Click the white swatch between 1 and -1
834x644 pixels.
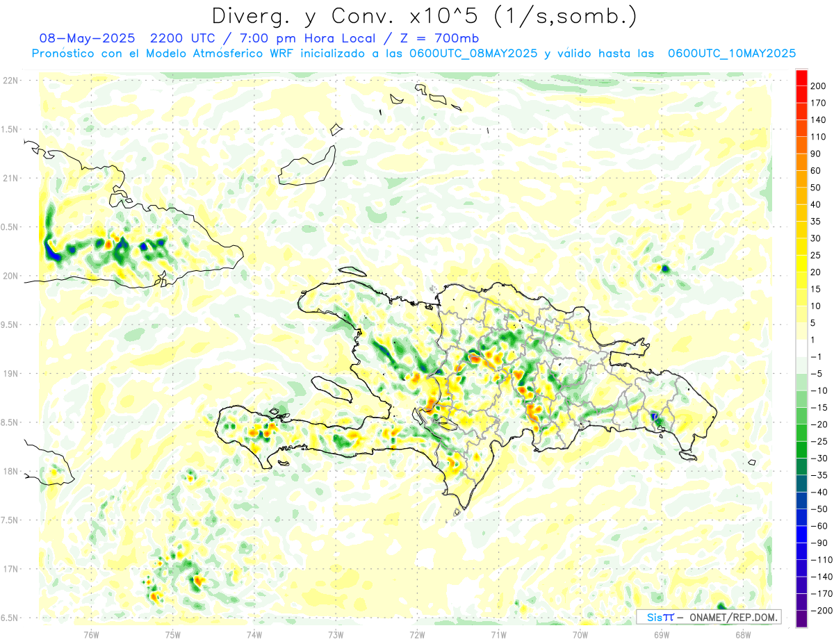coord(801,348)
